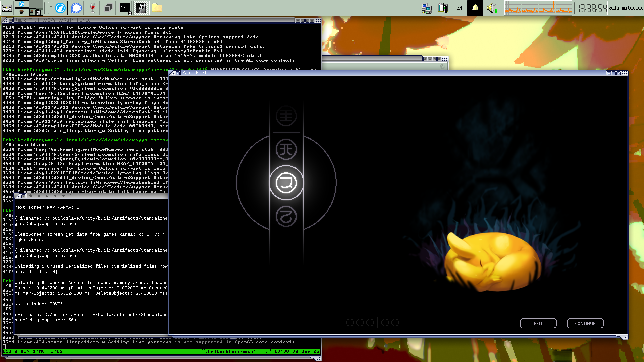644x362 pixels.
Task: Click the cassette tape icon
Action: (6, 8)
